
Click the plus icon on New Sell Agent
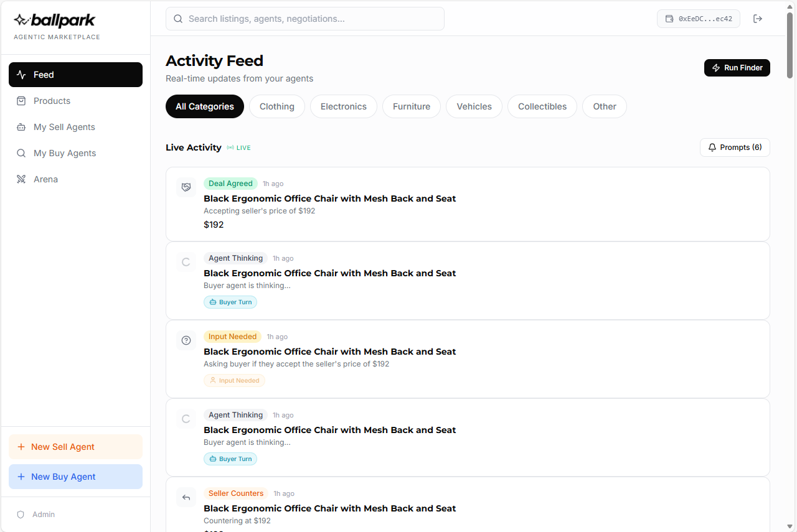[21, 447]
